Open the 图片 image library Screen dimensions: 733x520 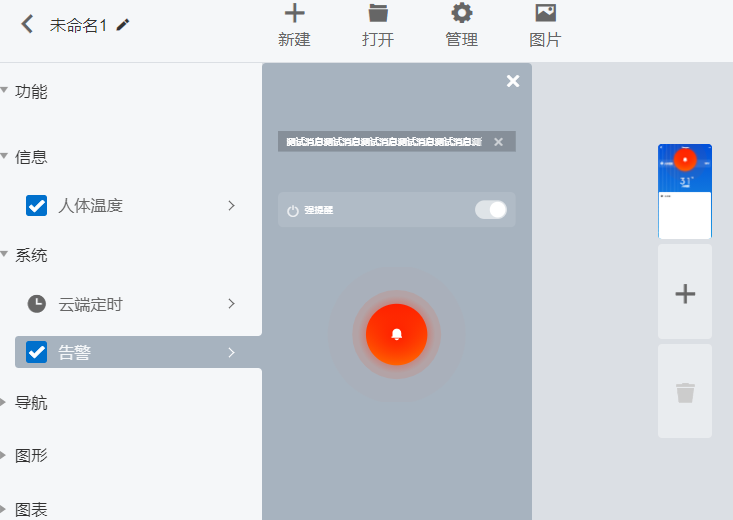point(545,13)
